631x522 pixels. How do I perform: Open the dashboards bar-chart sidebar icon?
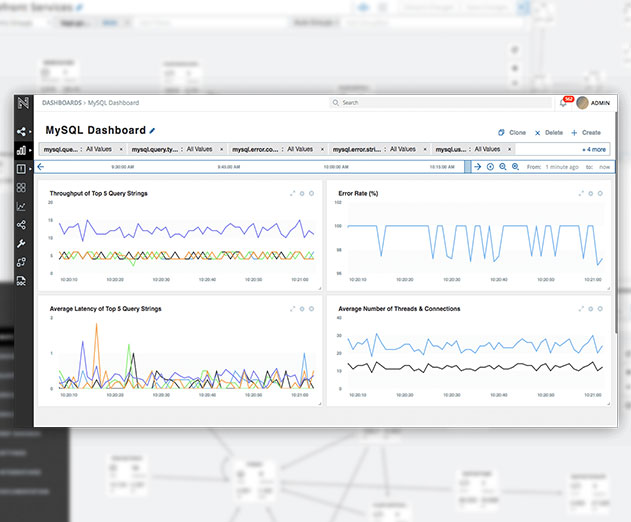21,150
